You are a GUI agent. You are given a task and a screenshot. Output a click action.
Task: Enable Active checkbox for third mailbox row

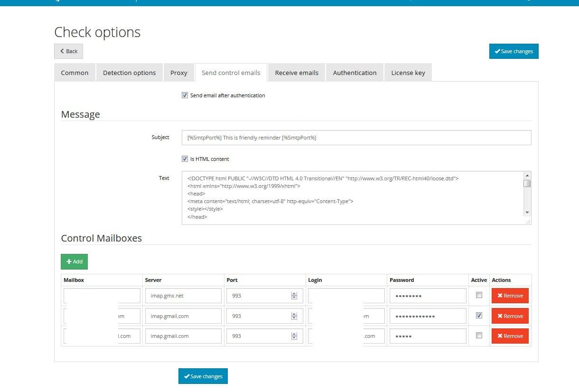pos(479,336)
